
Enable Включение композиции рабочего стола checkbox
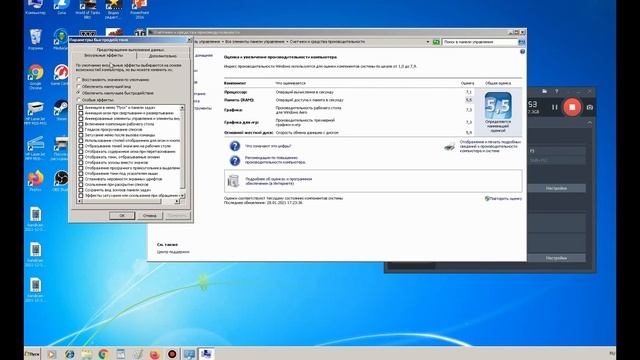point(81,124)
